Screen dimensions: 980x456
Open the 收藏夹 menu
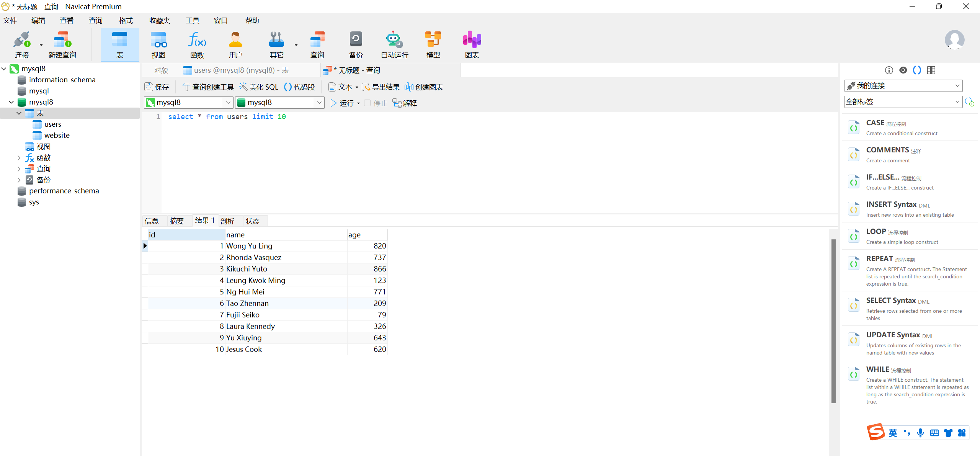pyautogui.click(x=159, y=21)
